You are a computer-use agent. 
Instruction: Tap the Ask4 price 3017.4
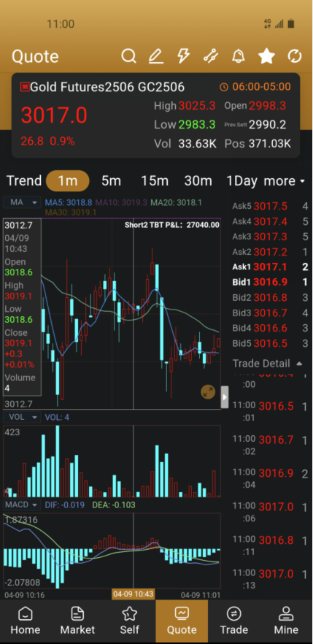(271, 222)
